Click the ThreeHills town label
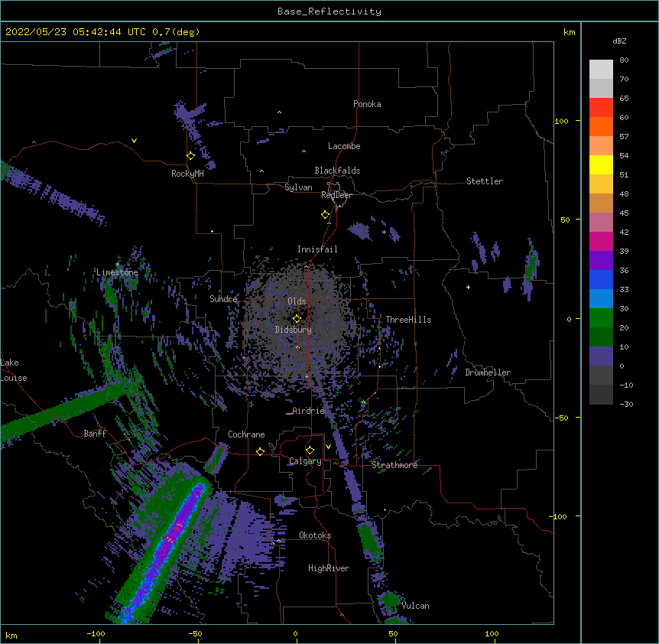This screenshot has height=644, width=659. point(408,320)
